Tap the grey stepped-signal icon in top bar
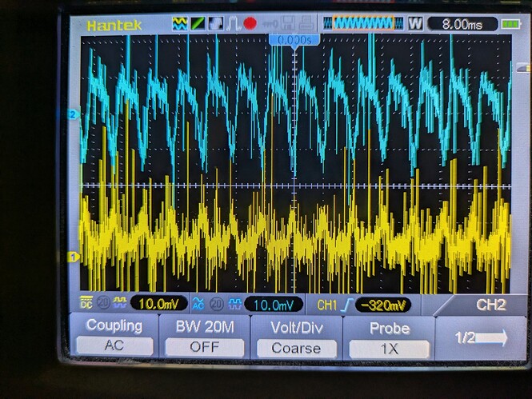This screenshot has height=399, width=532. point(216,24)
